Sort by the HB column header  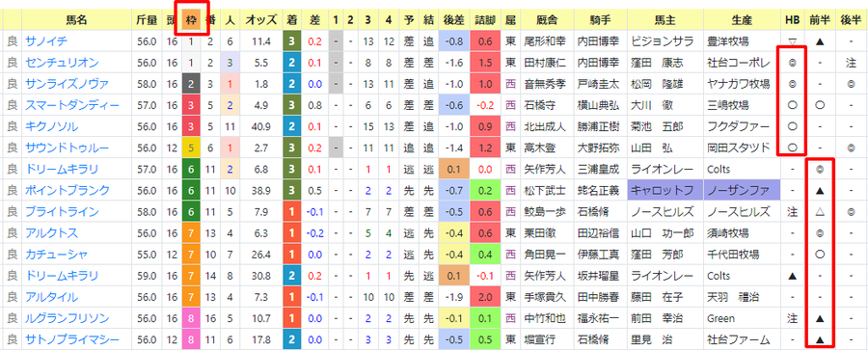tap(791, 20)
